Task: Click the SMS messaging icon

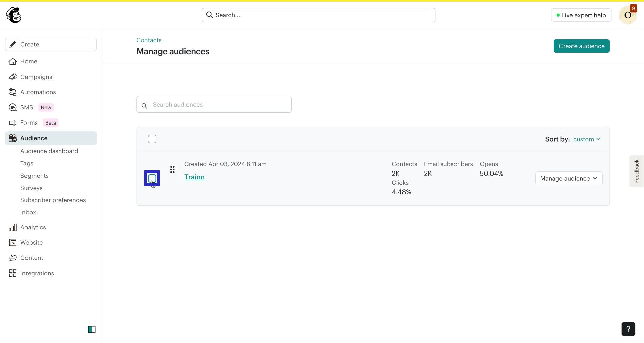Action: (12, 107)
